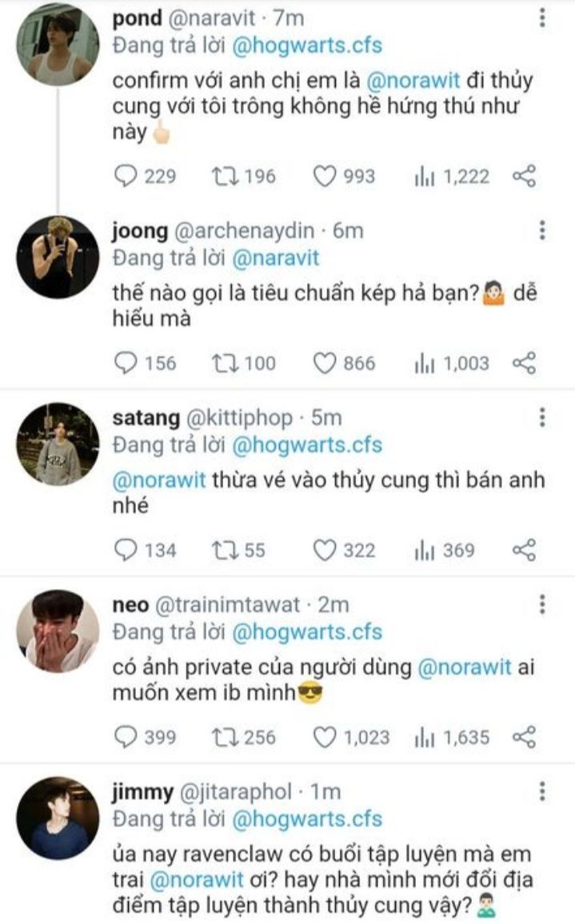
Task: Open @hogwarts.cfs link in jimmy's reply
Action: point(307,818)
